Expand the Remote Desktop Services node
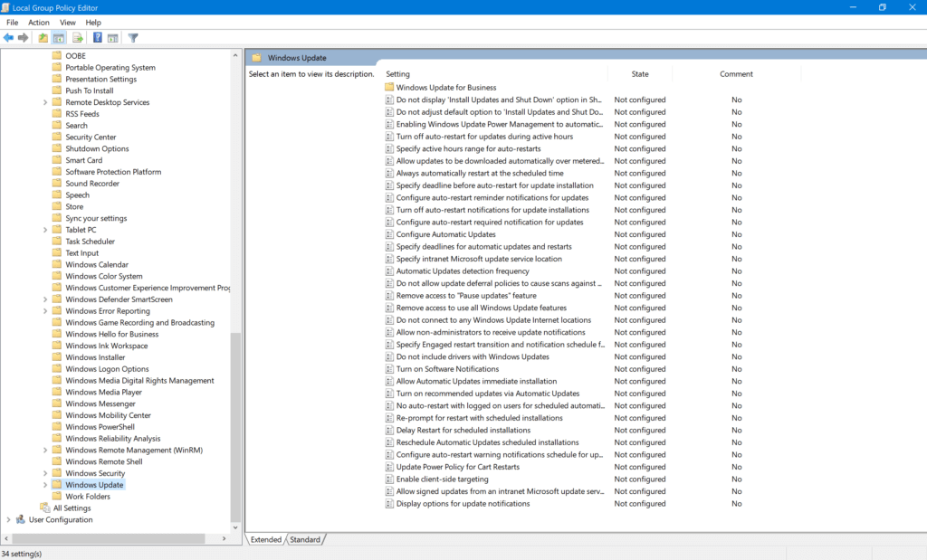This screenshot has height=560, width=927. pyautogui.click(x=45, y=102)
